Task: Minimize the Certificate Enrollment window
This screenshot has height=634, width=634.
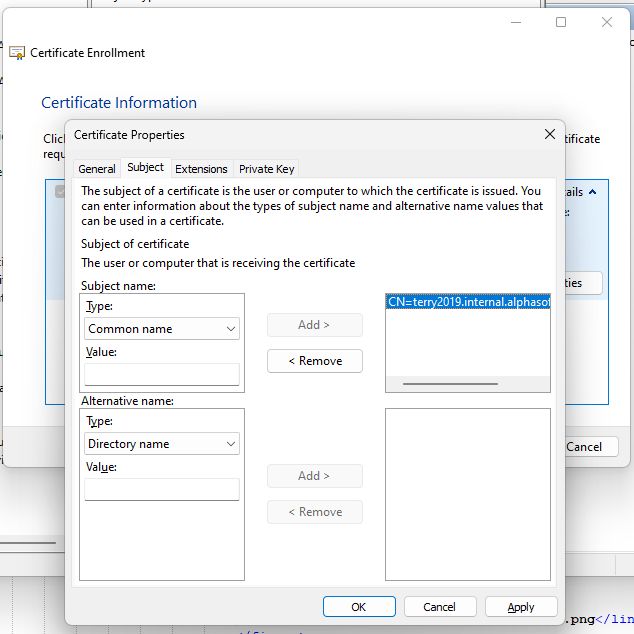Action: tap(516, 22)
